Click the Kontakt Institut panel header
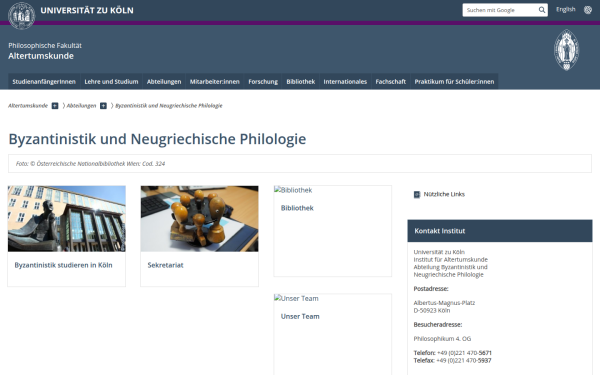 pyautogui.click(x=500, y=231)
